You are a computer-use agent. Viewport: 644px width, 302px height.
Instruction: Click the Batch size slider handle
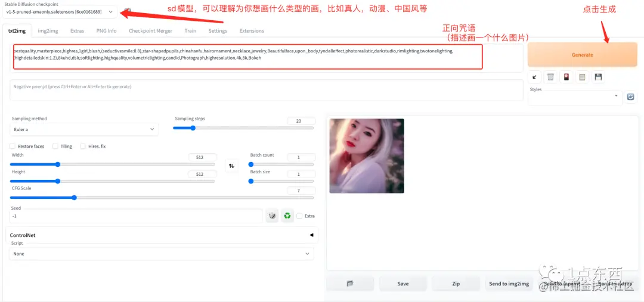point(251,181)
